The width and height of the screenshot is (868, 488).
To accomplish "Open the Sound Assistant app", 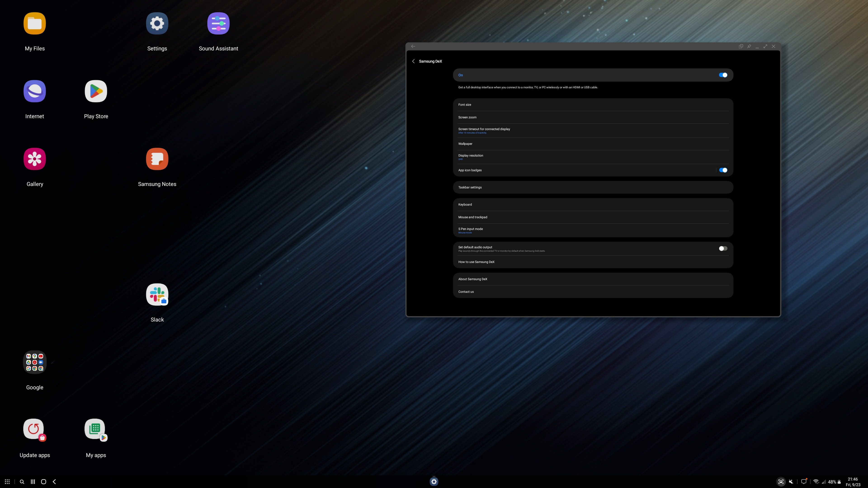I will (218, 23).
